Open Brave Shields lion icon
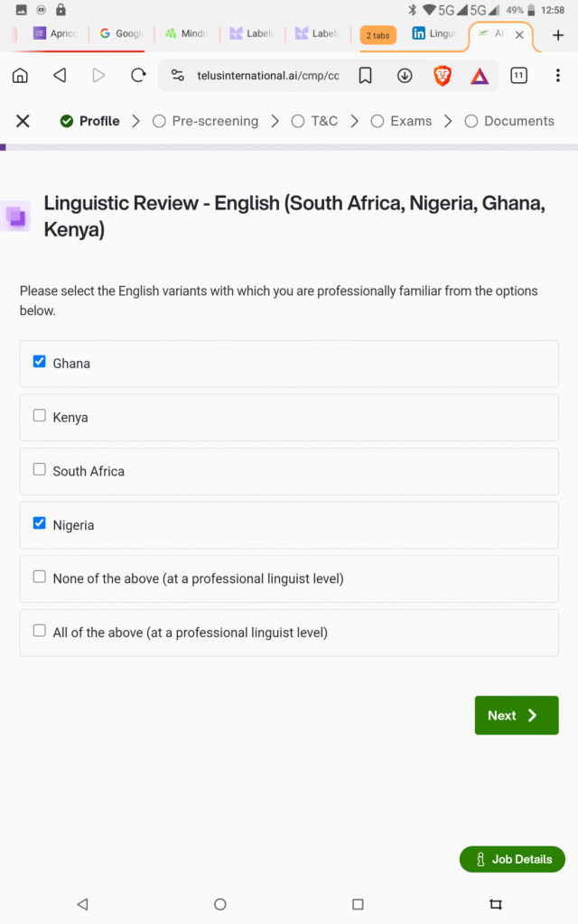This screenshot has width=578, height=924. click(443, 76)
